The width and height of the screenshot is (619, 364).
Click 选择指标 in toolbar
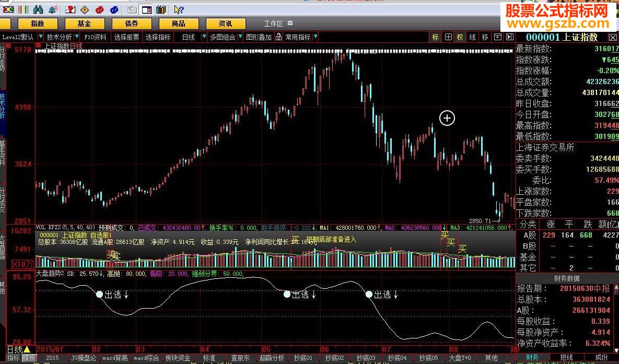(x=158, y=37)
